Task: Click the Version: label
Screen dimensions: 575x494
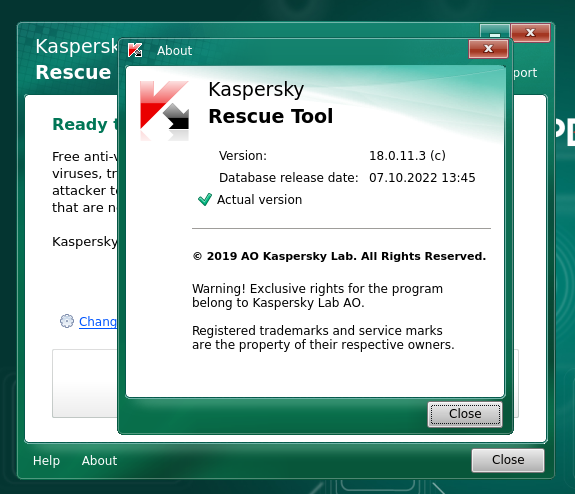Action: pyautogui.click(x=243, y=156)
